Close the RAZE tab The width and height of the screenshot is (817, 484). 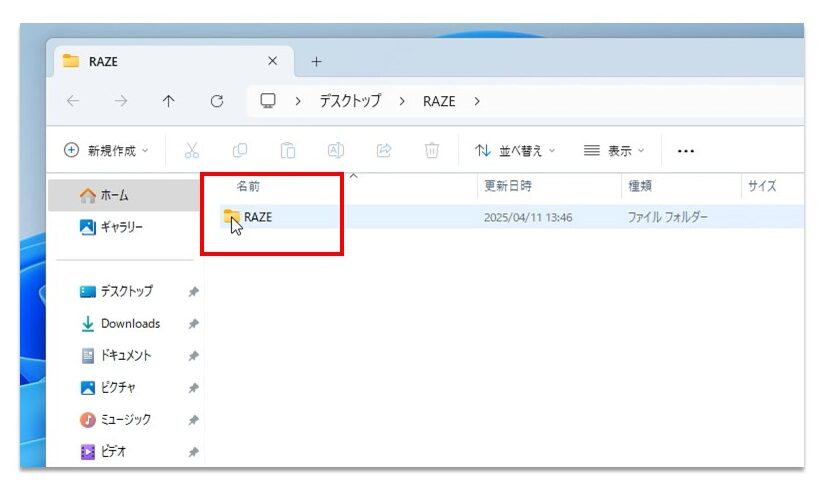[x=273, y=61]
